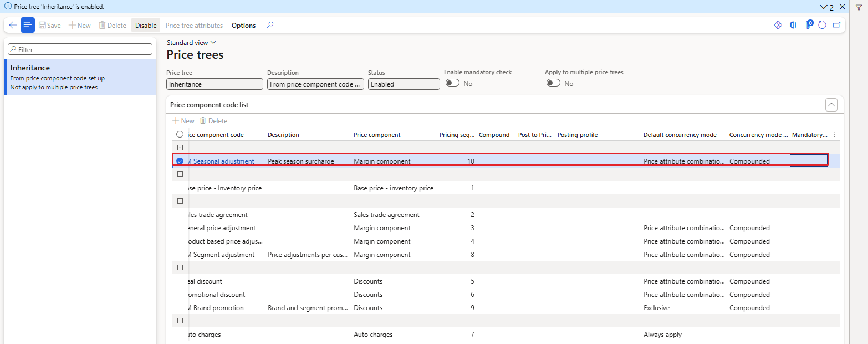Refresh the page with the circular arrow
The width and height of the screenshot is (868, 344).
pos(822,25)
